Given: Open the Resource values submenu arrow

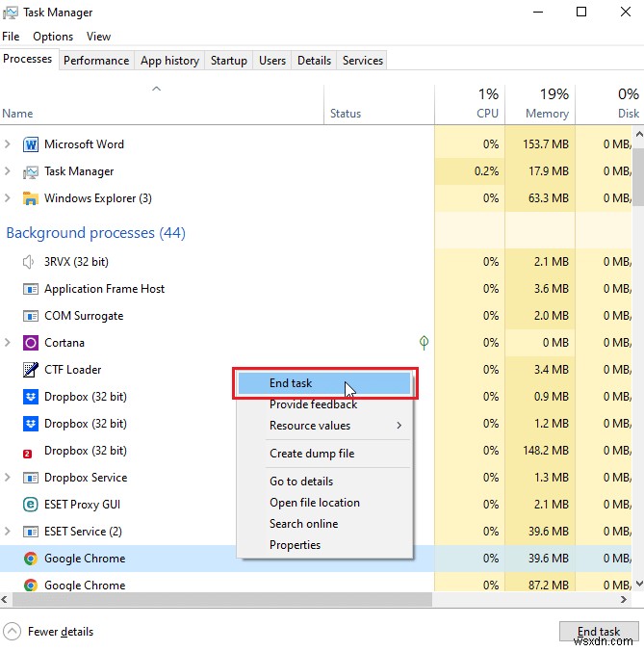Looking at the screenshot, I should (399, 426).
